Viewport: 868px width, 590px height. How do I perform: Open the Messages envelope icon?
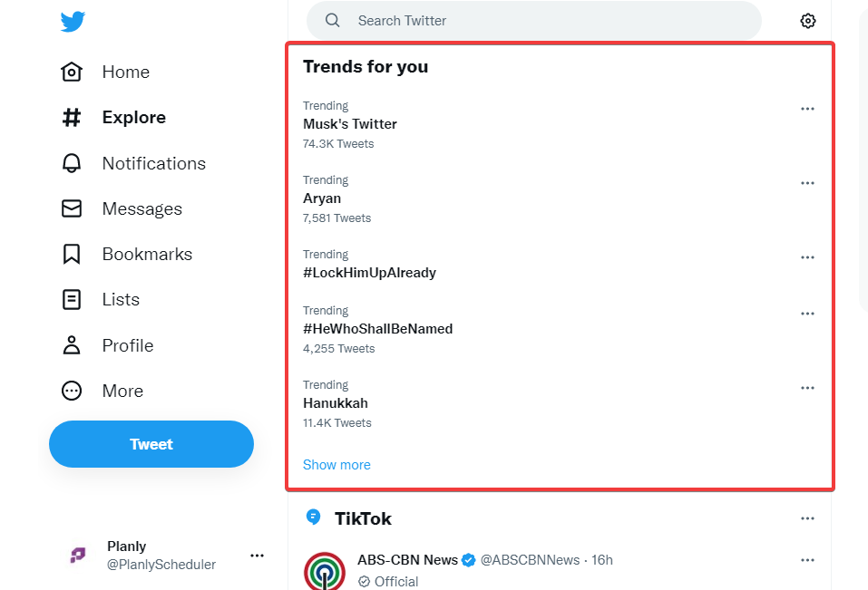pyautogui.click(x=72, y=208)
